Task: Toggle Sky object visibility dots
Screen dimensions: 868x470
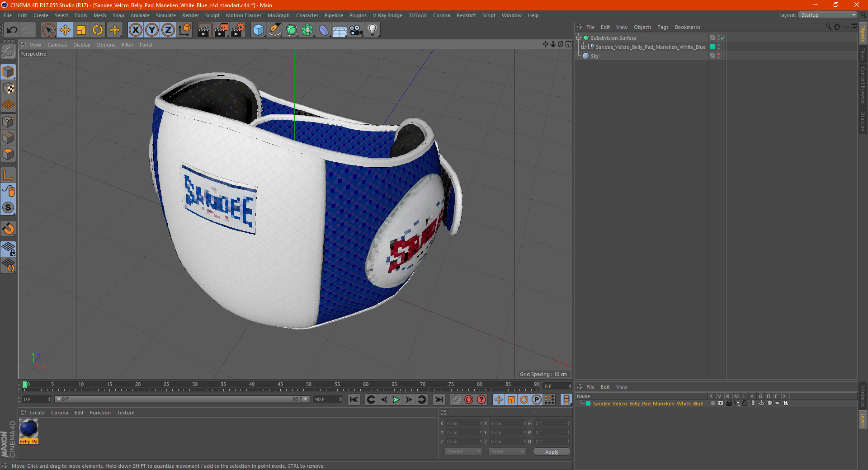Action: [718, 56]
